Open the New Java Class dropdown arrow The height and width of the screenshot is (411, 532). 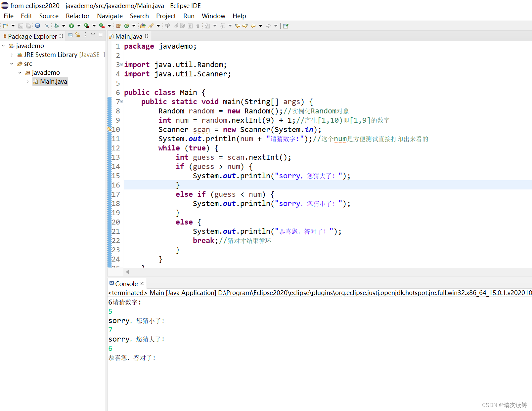point(134,26)
